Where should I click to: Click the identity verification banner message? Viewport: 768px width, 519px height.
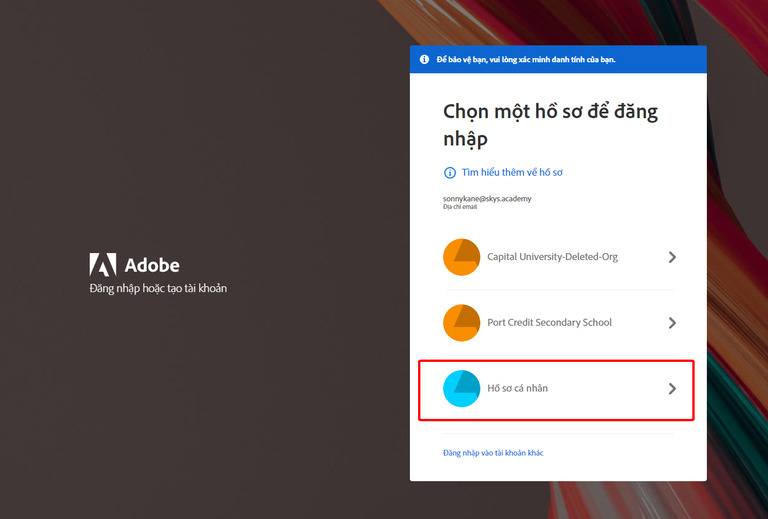pos(526,59)
